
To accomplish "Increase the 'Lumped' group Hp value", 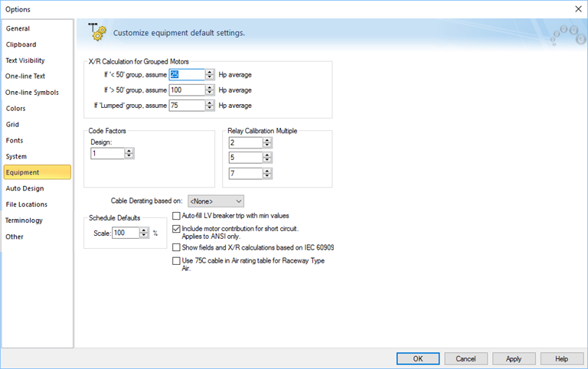I will click(x=210, y=103).
